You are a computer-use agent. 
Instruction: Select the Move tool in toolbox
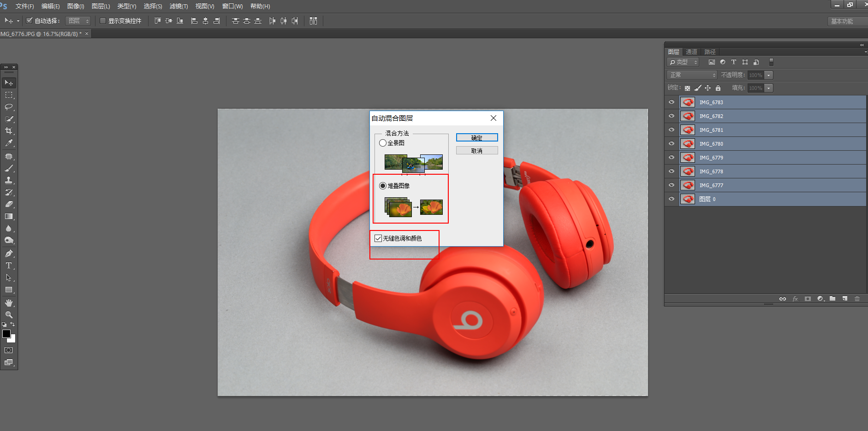(9, 83)
